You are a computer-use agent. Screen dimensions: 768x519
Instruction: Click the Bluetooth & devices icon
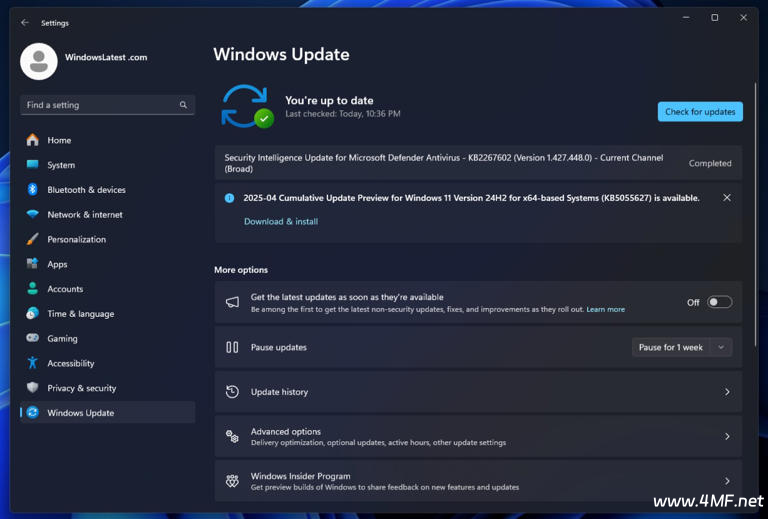(x=33, y=189)
